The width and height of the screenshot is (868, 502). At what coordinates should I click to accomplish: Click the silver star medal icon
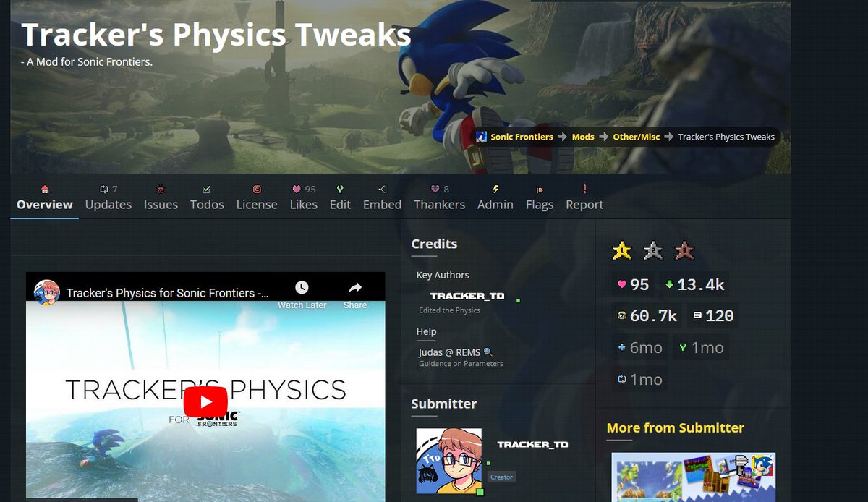(x=654, y=250)
